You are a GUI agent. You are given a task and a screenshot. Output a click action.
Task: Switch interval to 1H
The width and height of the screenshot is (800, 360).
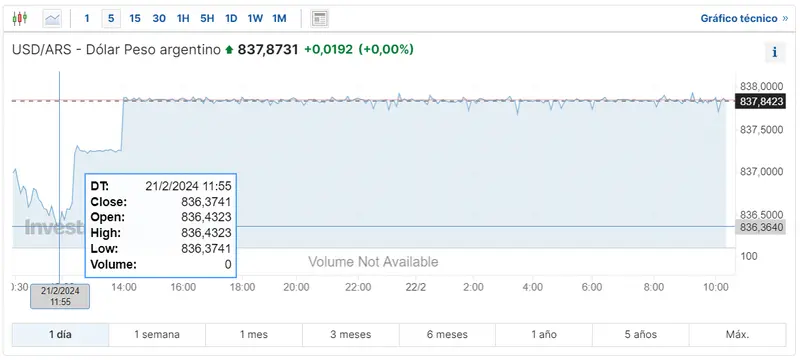[183, 19]
